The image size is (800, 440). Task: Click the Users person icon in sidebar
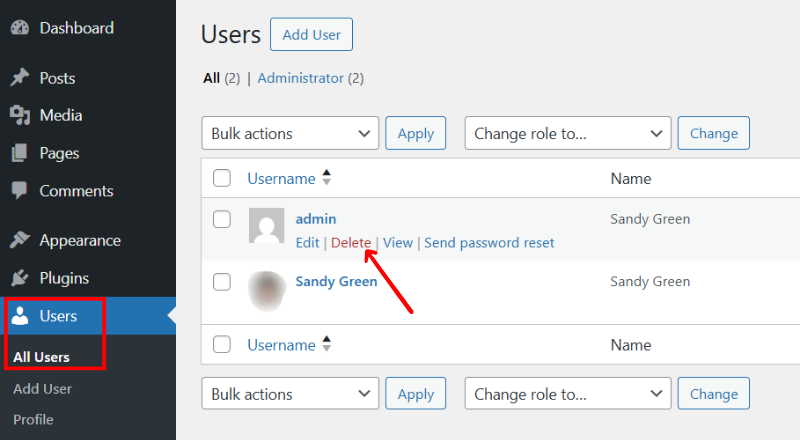(x=20, y=315)
